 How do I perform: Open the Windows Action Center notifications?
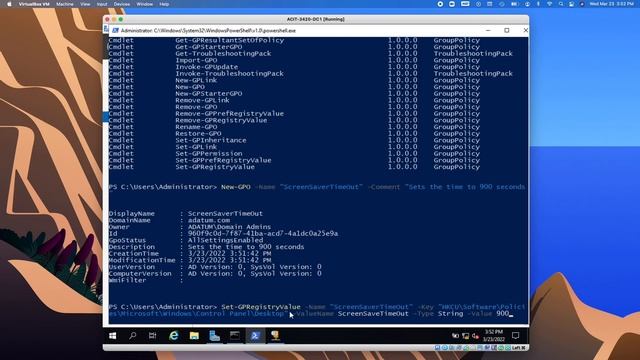516,336
